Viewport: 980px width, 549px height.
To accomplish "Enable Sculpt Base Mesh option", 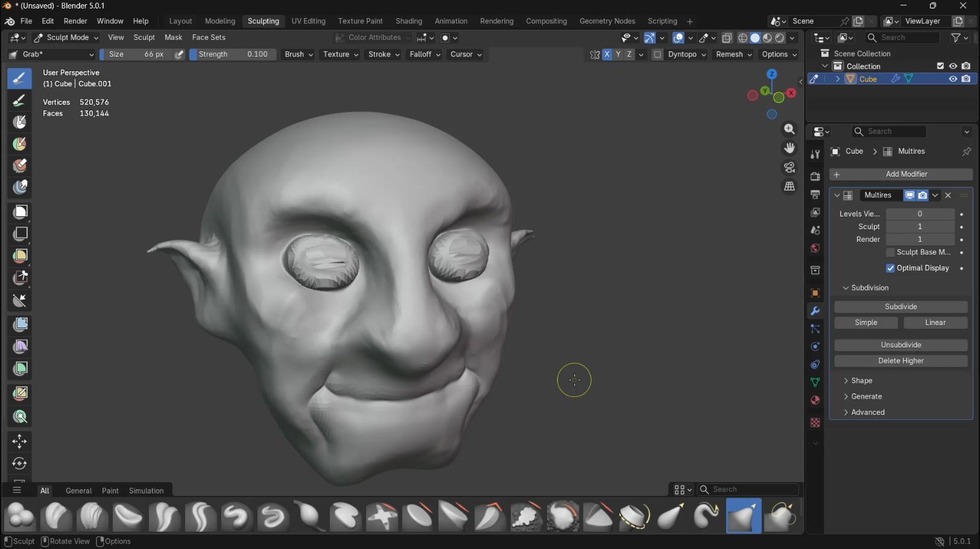I will pyautogui.click(x=892, y=252).
